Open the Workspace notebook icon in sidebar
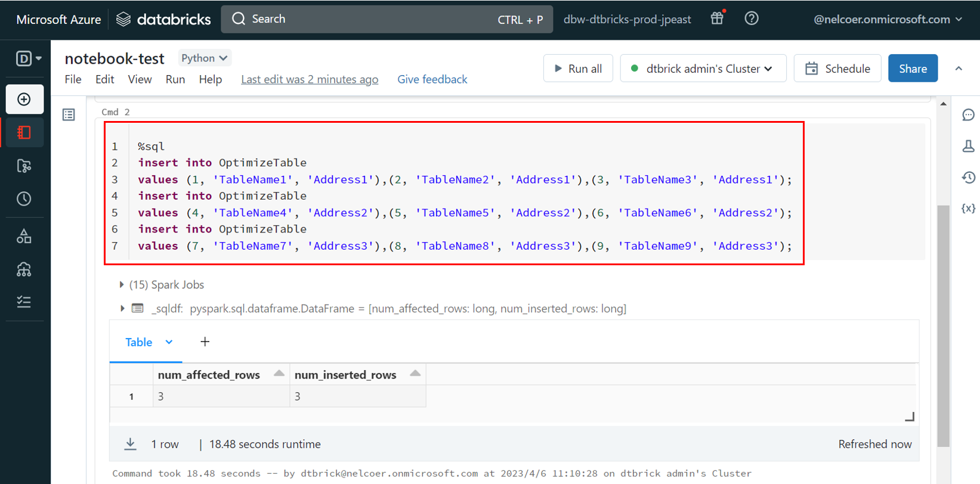 coord(24,132)
